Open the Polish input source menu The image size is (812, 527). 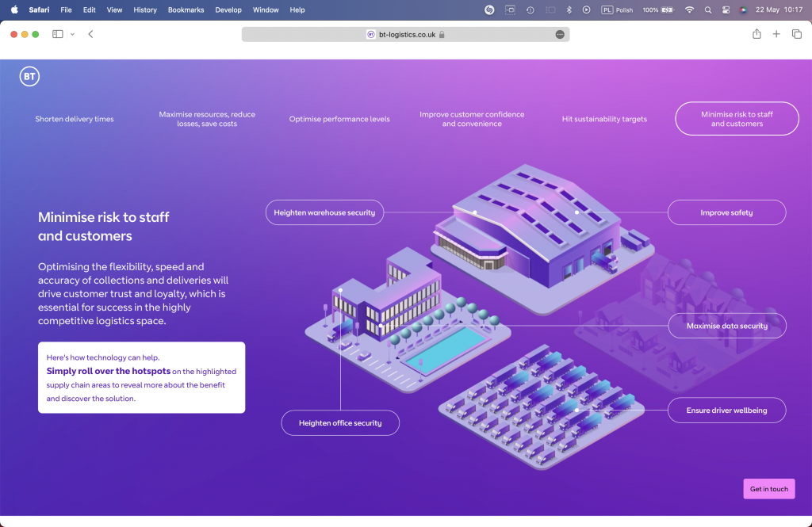point(618,10)
